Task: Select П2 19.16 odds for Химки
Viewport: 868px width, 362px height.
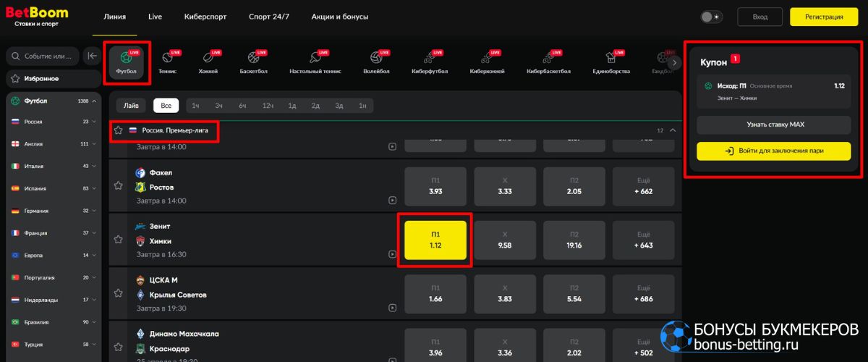Action: pos(574,240)
